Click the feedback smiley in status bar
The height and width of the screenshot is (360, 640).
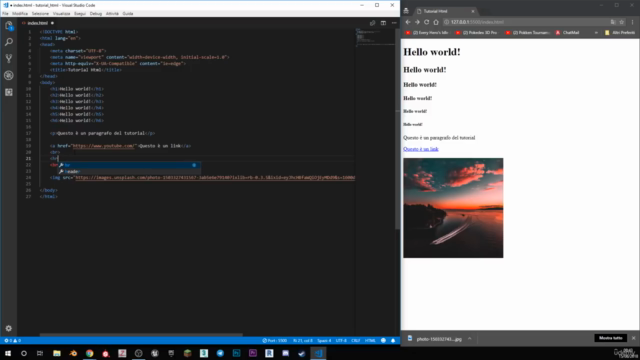pyautogui.click(x=383, y=340)
